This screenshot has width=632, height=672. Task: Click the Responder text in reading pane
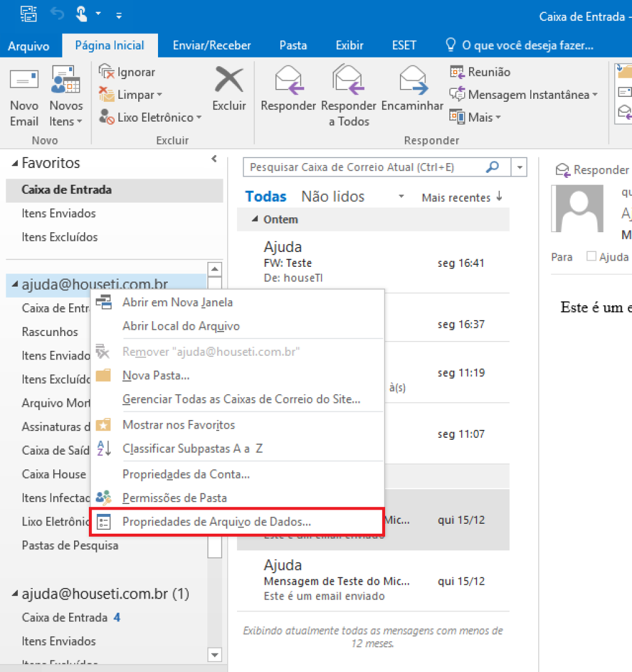tap(601, 170)
